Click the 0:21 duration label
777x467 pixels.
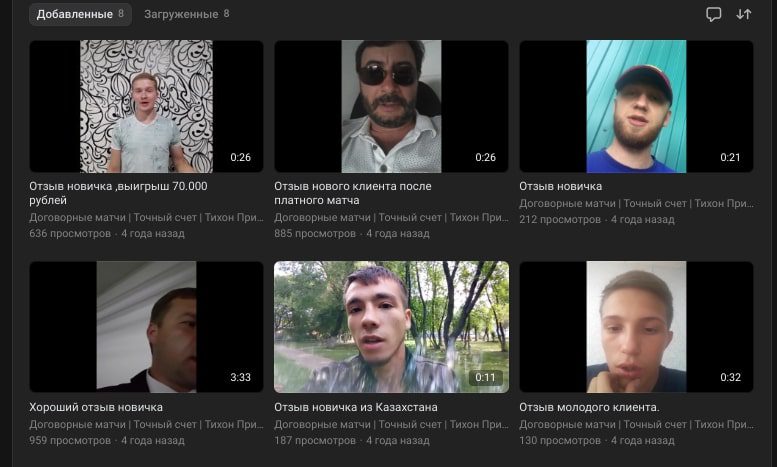click(x=730, y=158)
